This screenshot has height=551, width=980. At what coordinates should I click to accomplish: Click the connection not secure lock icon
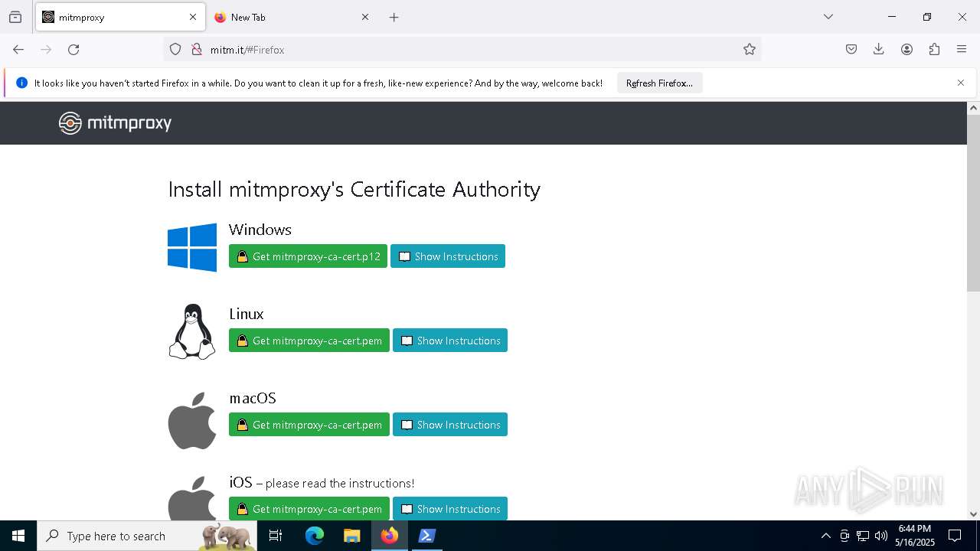[197, 49]
